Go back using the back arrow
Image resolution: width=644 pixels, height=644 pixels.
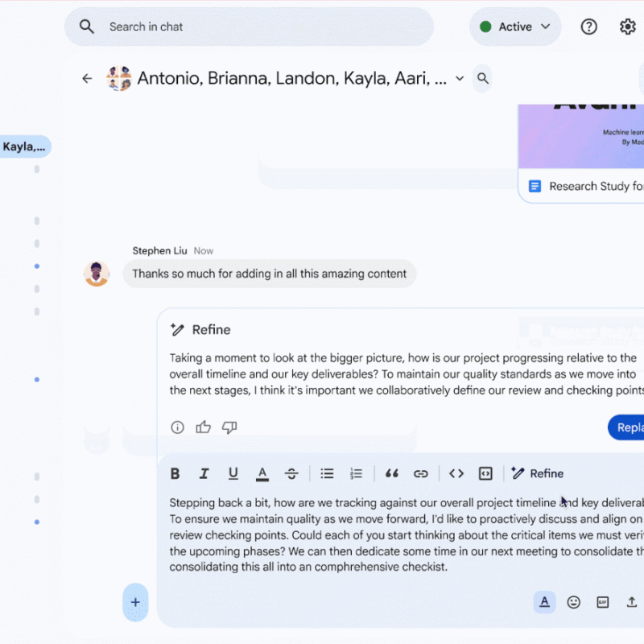click(x=88, y=78)
